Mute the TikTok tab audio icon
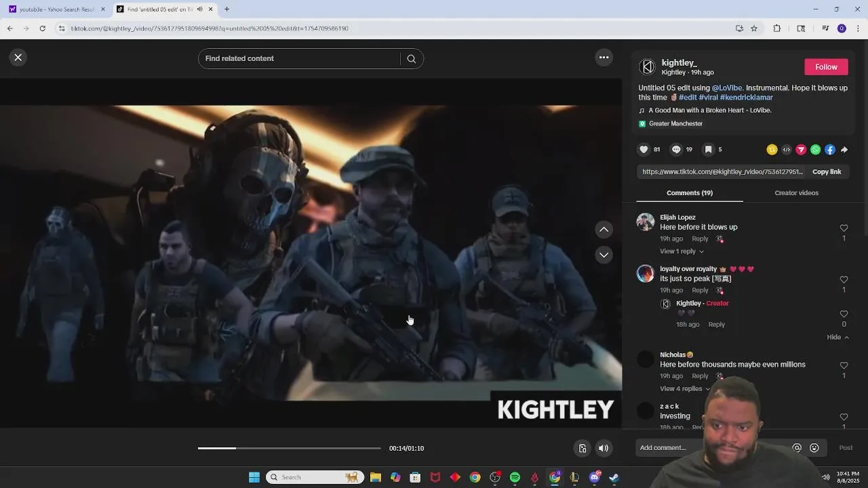The width and height of the screenshot is (868, 488). 199,9
